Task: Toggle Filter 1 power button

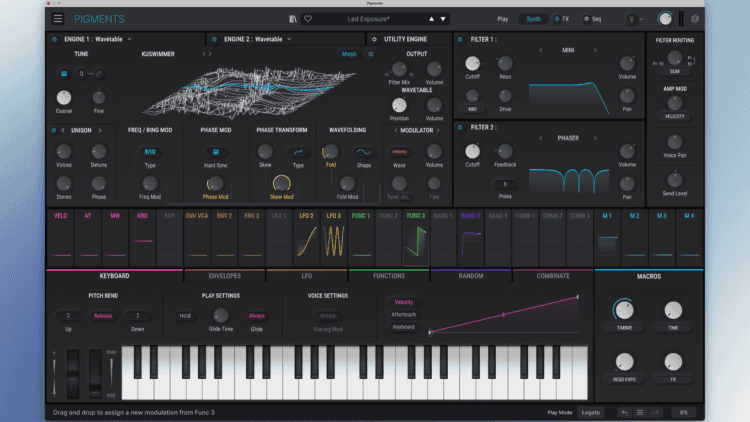Action: (x=460, y=39)
